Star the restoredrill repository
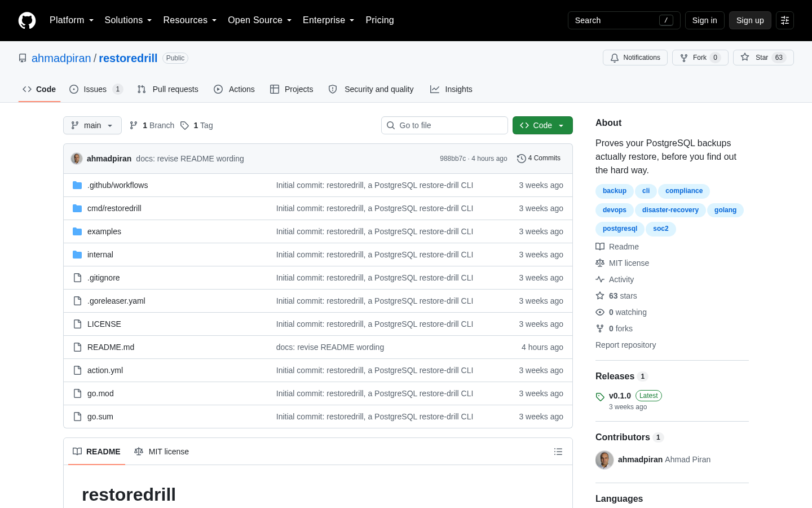Screen dimensions: 812x508 pyautogui.click(x=763, y=58)
